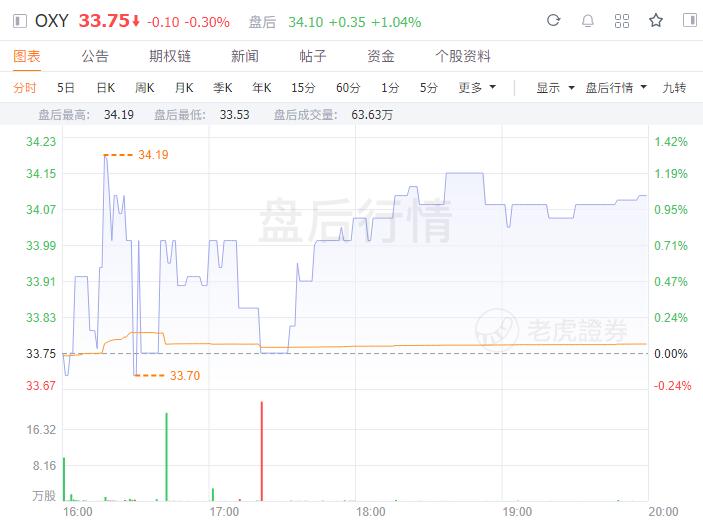Open the 新闻 tab
703x528 pixels.
coord(245,56)
